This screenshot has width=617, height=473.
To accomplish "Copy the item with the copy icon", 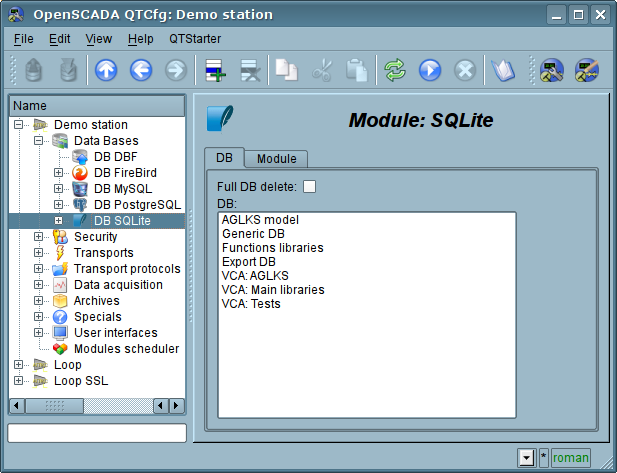I will tap(286, 70).
